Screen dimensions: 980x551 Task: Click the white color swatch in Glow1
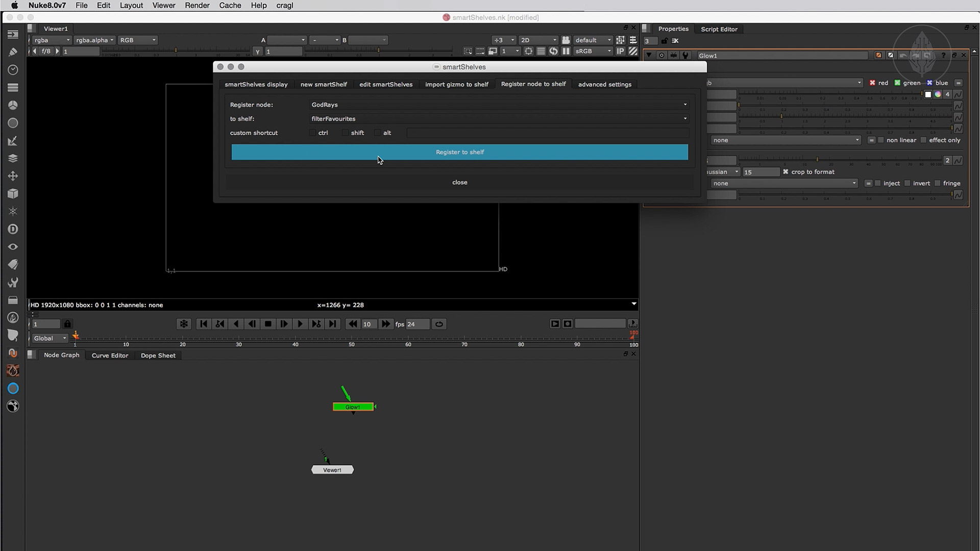click(928, 94)
